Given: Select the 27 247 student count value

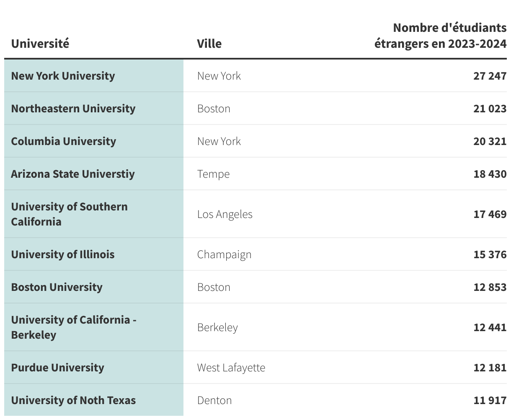Looking at the screenshot, I should click(x=490, y=76).
